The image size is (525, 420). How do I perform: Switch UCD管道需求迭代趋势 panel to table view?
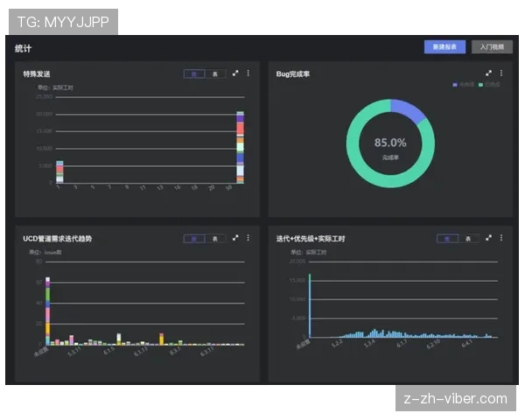(x=215, y=238)
